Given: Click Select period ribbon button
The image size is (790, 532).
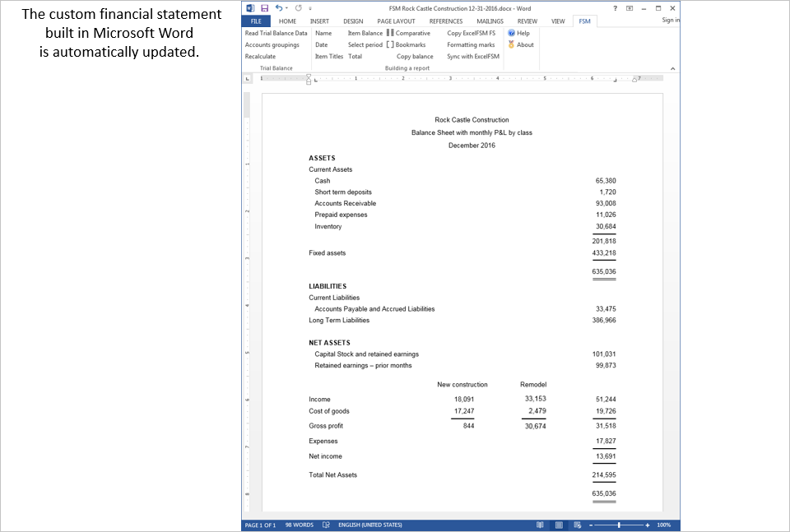Looking at the screenshot, I should [x=365, y=44].
